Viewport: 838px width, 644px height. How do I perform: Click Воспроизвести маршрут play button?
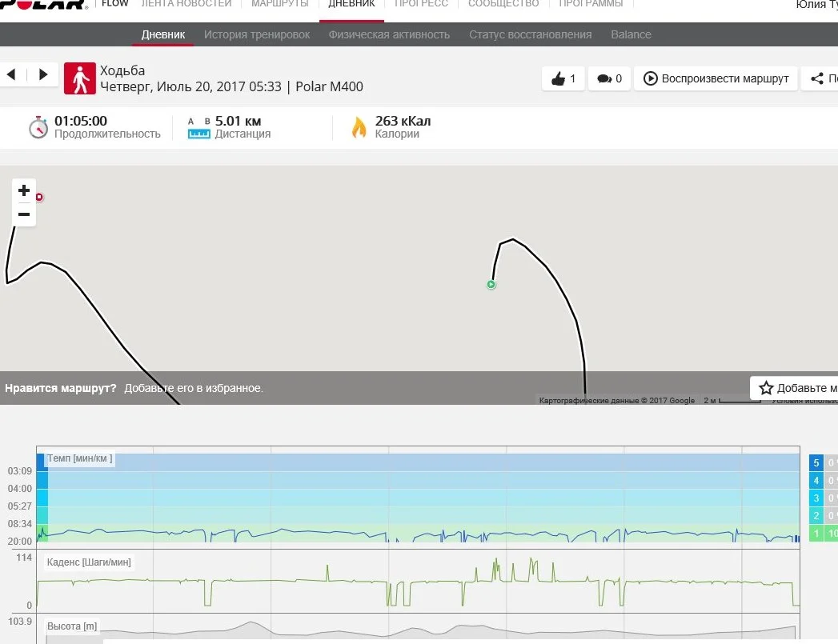716,78
